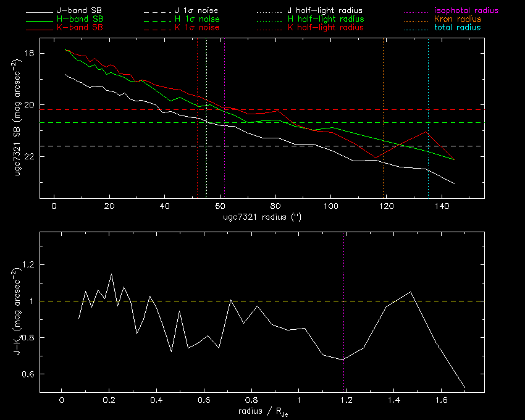Click x-axis tick label 60 on top plot
This screenshot has height=420, width=525.
[x=220, y=206]
